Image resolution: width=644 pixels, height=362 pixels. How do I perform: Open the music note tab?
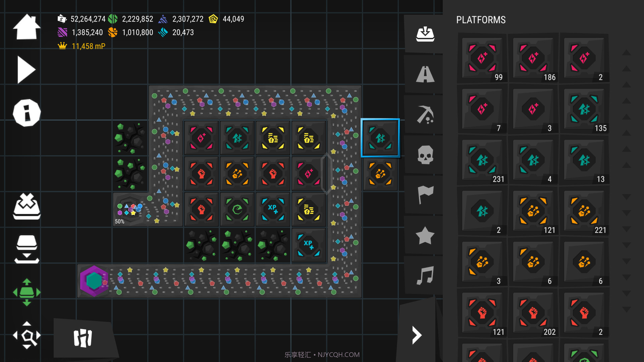(425, 275)
